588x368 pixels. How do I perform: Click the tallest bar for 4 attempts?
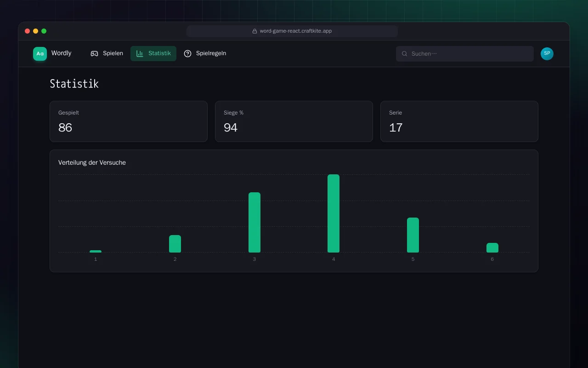tap(334, 213)
